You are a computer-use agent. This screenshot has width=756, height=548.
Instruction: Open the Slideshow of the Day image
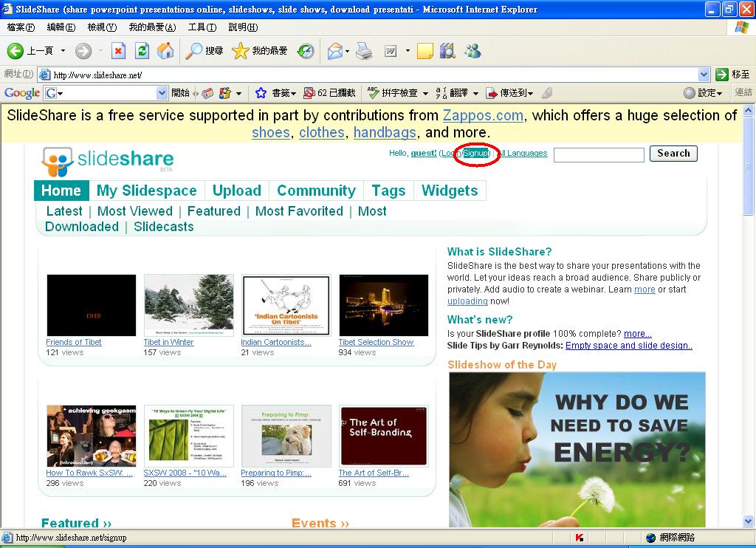point(577,450)
